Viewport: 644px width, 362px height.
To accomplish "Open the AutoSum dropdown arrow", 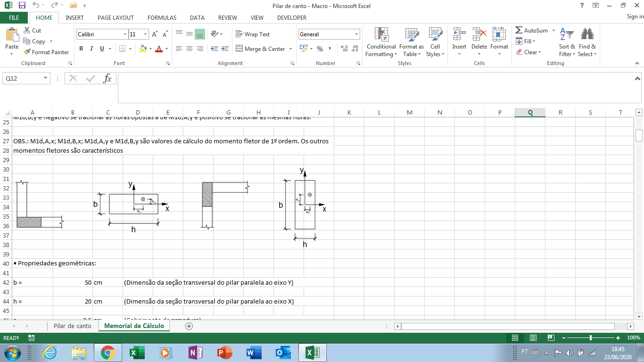I will [x=553, y=31].
